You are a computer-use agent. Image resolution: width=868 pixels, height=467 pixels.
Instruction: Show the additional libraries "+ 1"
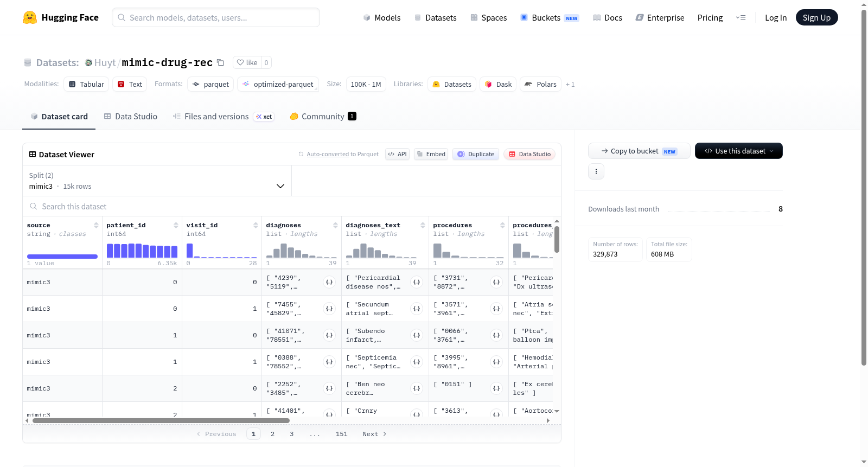tap(570, 84)
